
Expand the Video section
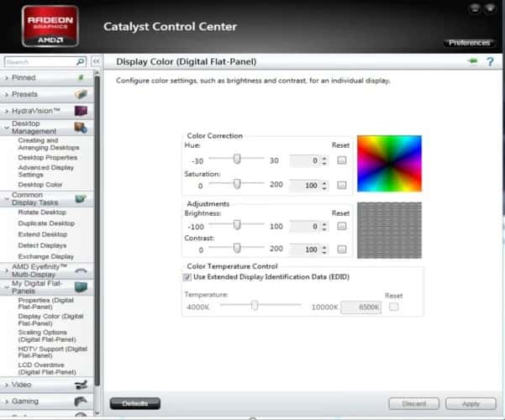pyautogui.click(x=7, y=385)
